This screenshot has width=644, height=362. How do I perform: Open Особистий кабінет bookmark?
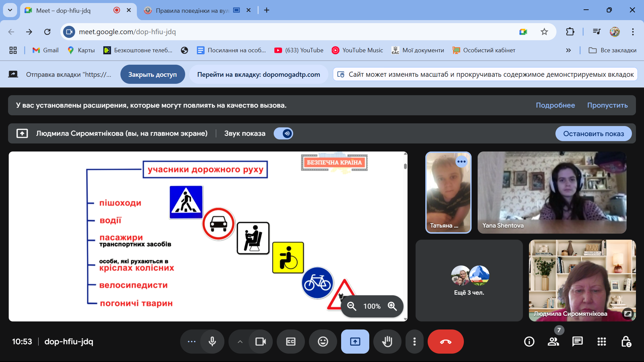point(484,50)
